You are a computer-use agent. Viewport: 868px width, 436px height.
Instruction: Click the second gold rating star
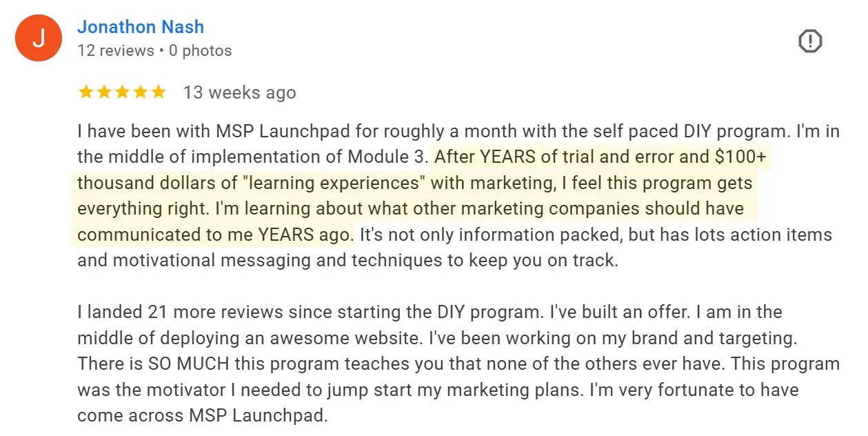(105, 92)
